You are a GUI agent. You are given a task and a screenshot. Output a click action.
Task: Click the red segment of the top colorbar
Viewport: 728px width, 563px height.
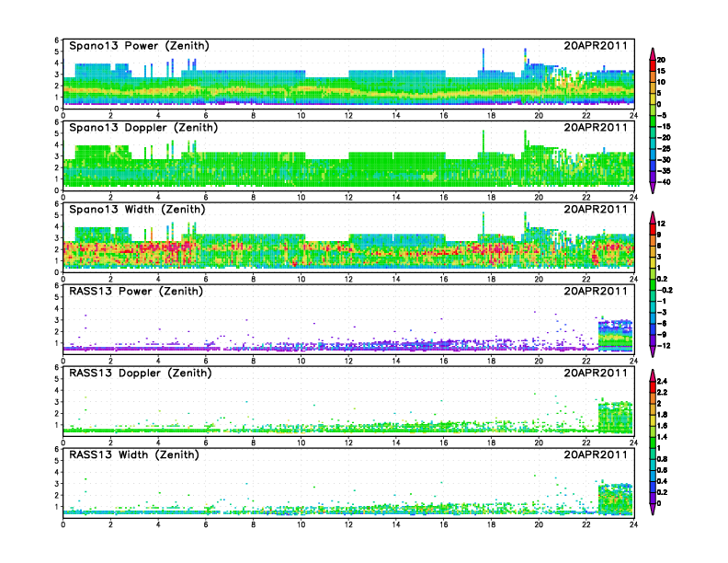pyautogui.click(x=653, y=65)
